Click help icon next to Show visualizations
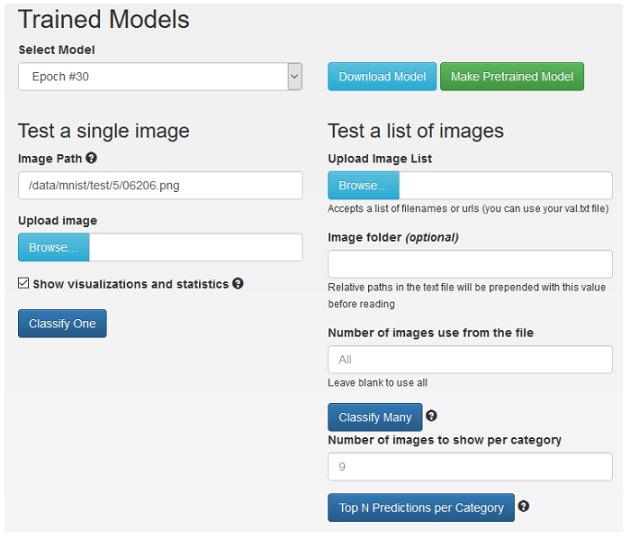 (x=238, y=284)
